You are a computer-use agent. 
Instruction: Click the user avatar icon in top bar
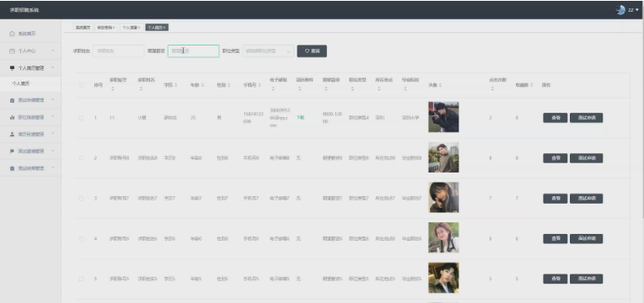pyautogui.click(x=620, y=10)
